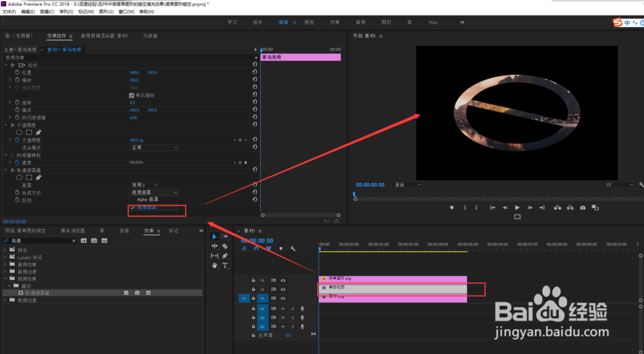644x354 pixels.
Task: Draw rectangle mask under Opacity effect
Action: 29,133
